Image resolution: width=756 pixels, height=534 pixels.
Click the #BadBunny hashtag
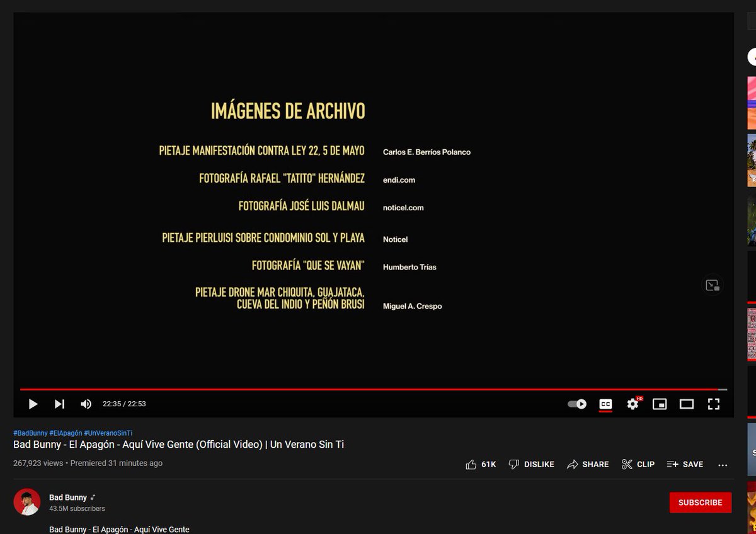[30, 433]
